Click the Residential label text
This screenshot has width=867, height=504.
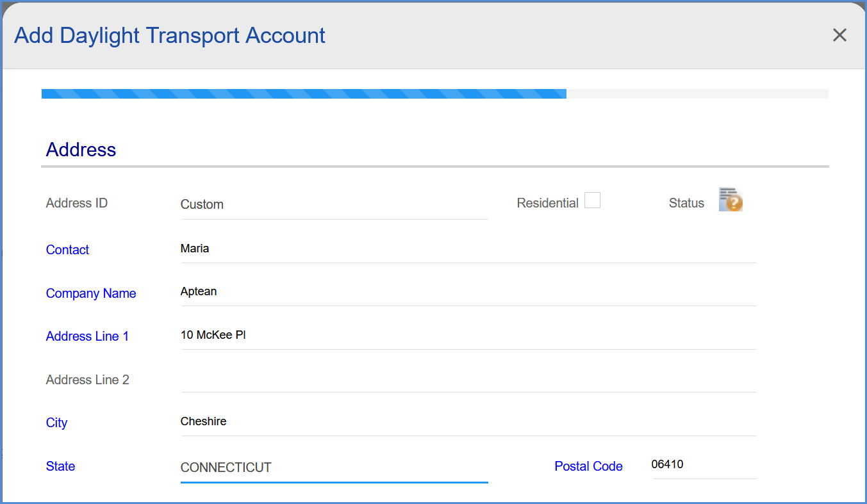click(547, 203)
